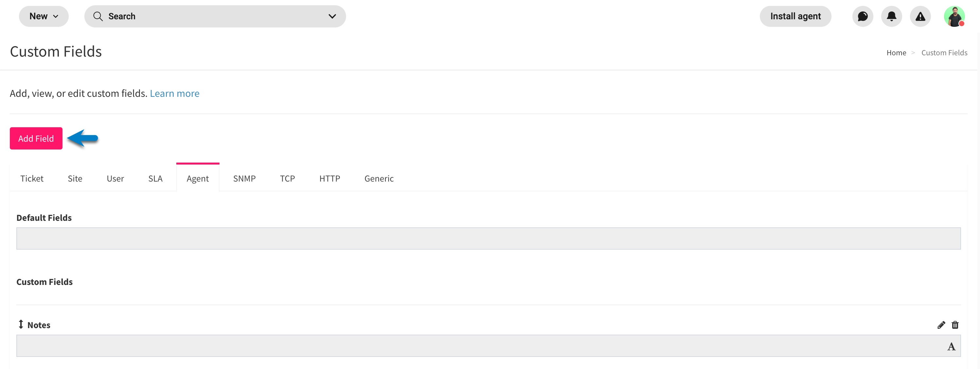Screen dimensions: 980x369
Task: Edit the Notes field with pencil icon
Action: coord(941,325)
